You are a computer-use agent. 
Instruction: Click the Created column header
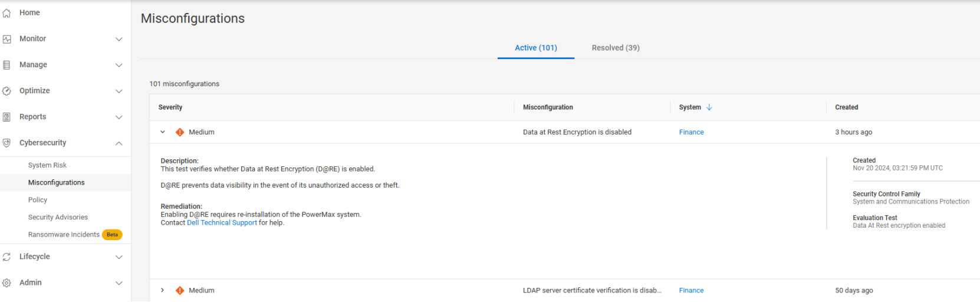click(846, 107)
